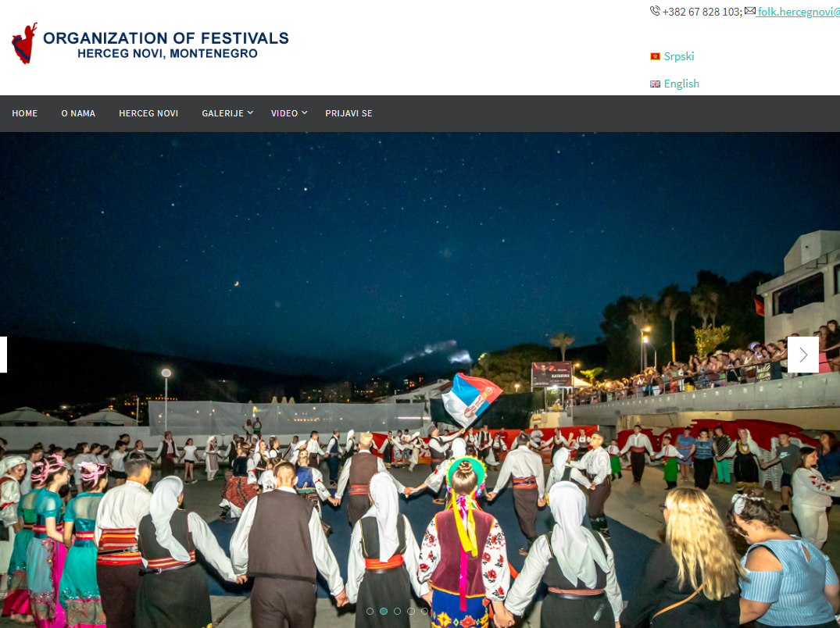Open the HERCEG NOVI menu item

click(148, 113)
